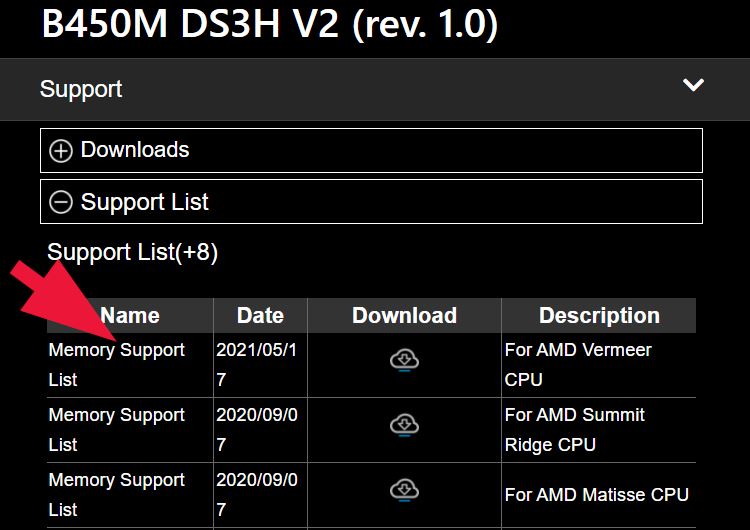Collapse the Support List minus icon

[61, 203]
